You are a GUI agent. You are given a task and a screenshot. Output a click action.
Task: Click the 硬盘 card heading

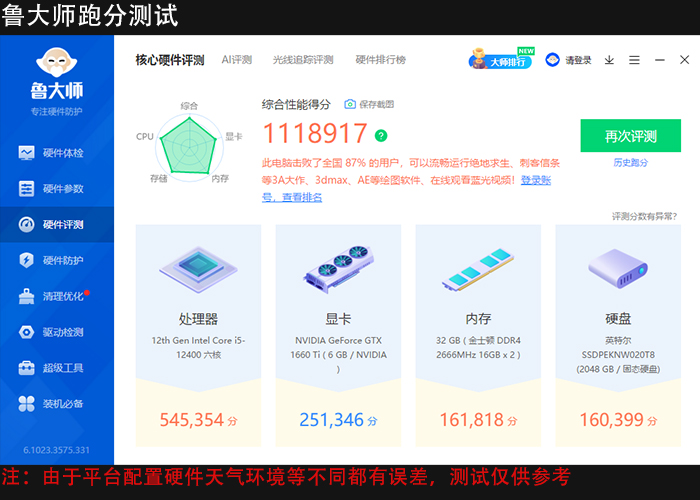(x=618, y=319)
